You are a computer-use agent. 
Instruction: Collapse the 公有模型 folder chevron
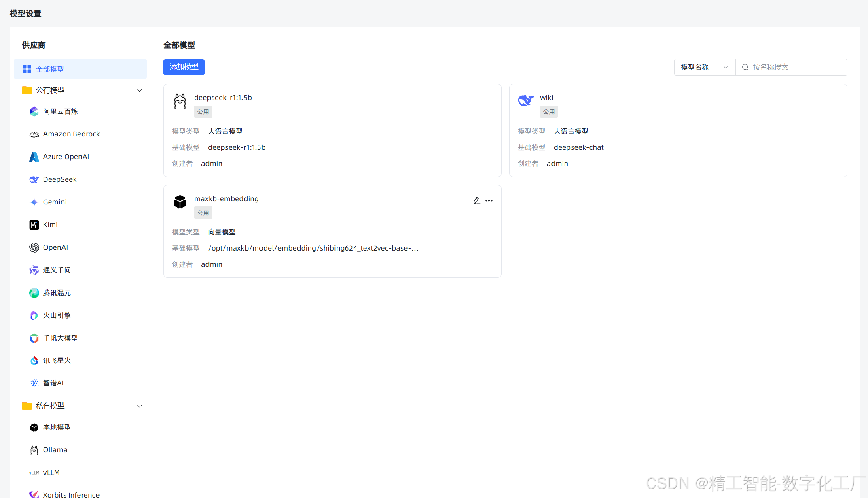140,90
